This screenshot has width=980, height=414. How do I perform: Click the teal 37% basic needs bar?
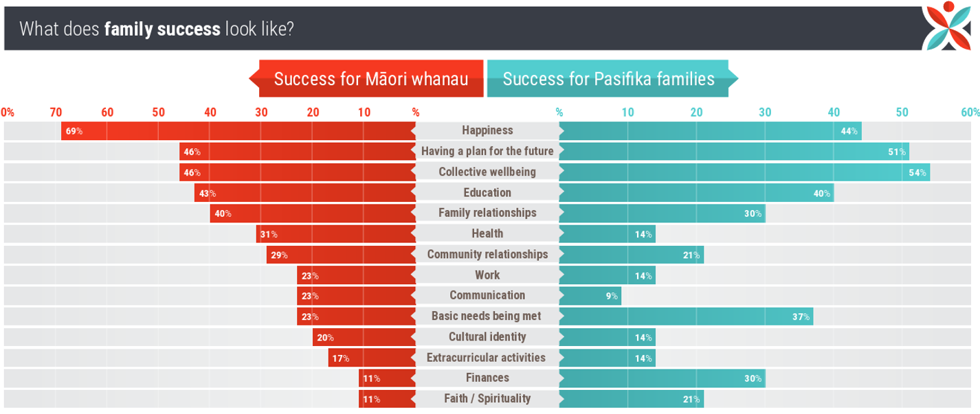(x=685, y=317)
